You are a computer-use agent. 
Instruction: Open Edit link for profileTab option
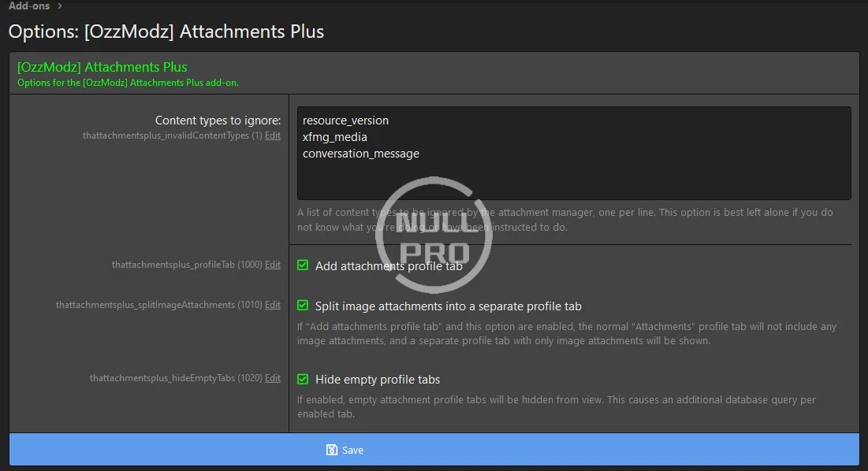coord(272,265)
